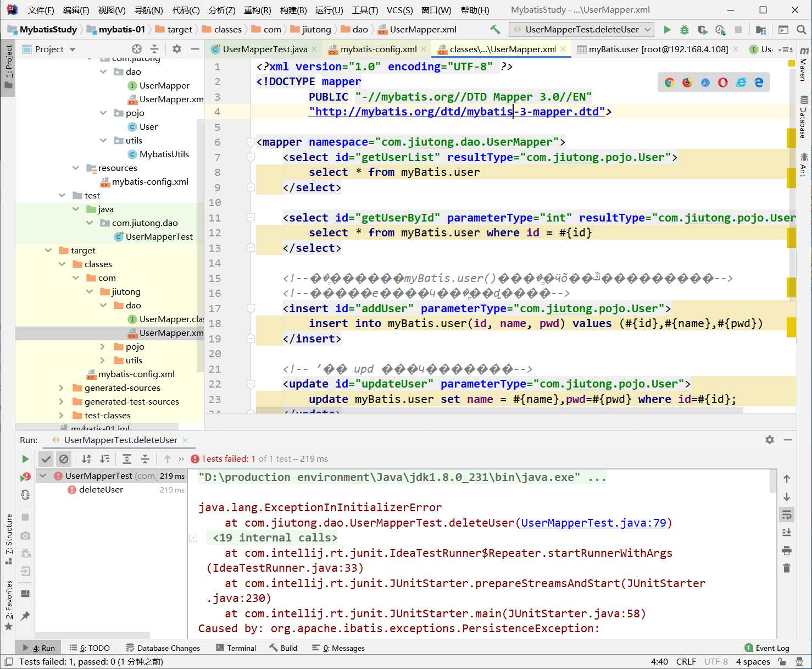812x669 pixels.
Task: Collapse the target folder in Project tree
Action: coord(48,251)
